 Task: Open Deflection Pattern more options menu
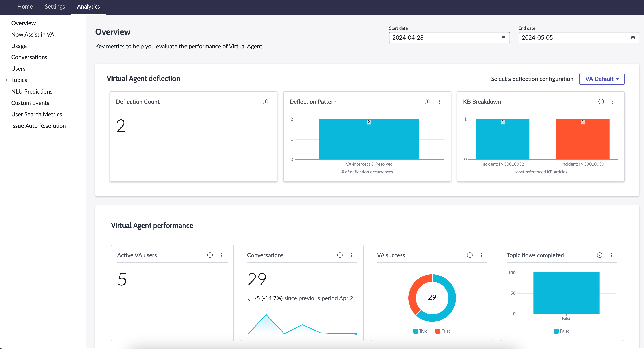[x=439, y=102]
